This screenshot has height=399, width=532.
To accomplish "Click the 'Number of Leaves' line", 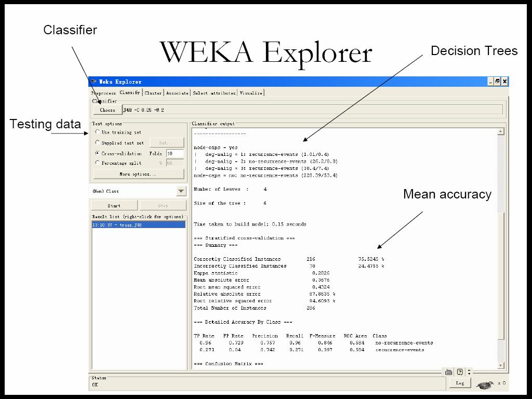I will [x=230, y=189].
